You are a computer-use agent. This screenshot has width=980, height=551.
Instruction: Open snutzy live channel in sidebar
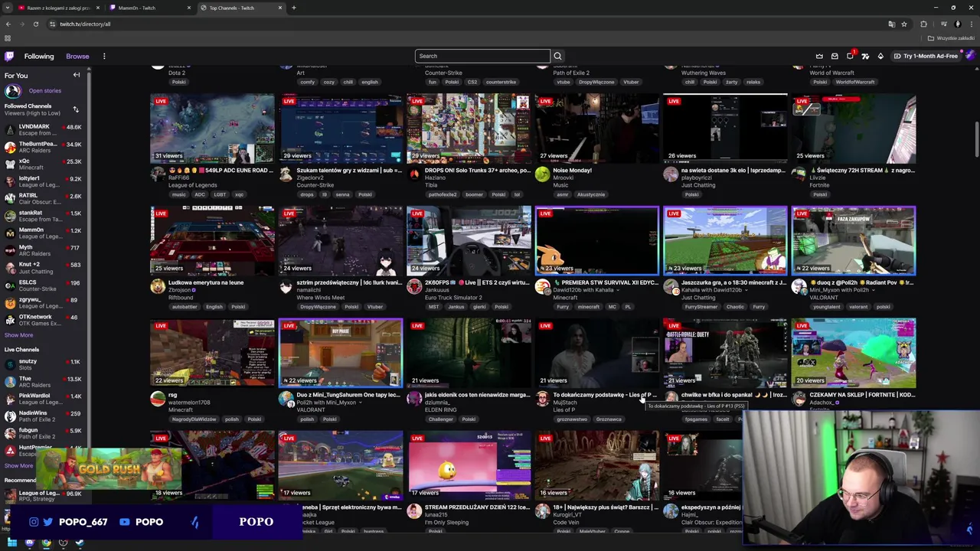coord(44,364)
